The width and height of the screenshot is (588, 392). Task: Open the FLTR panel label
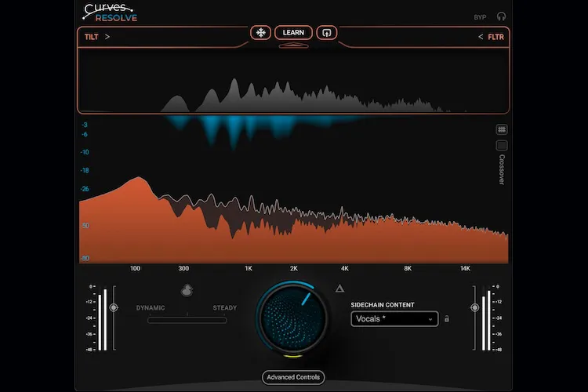495,37
